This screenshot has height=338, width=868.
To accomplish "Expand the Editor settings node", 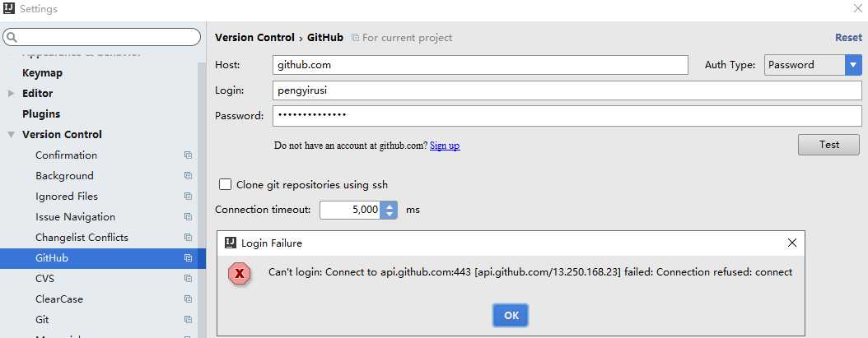I will (x=11, y=94).
